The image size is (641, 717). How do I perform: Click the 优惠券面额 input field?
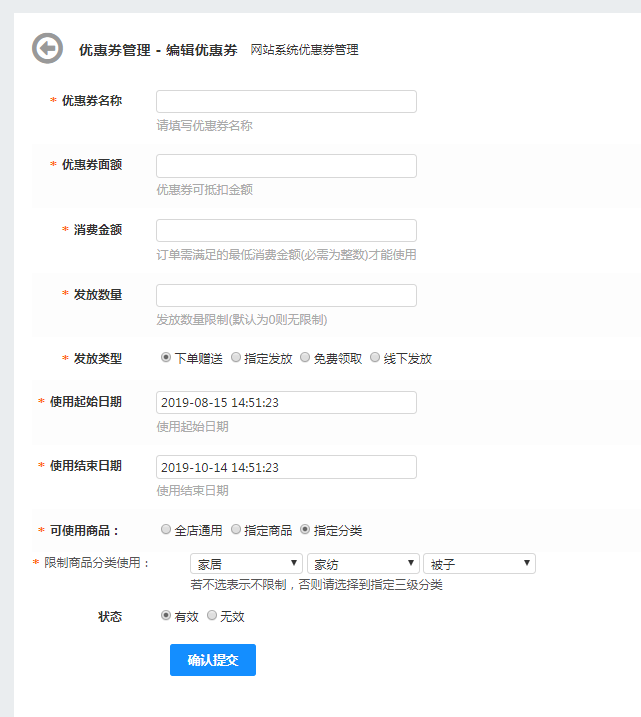[x=286, y=166]
